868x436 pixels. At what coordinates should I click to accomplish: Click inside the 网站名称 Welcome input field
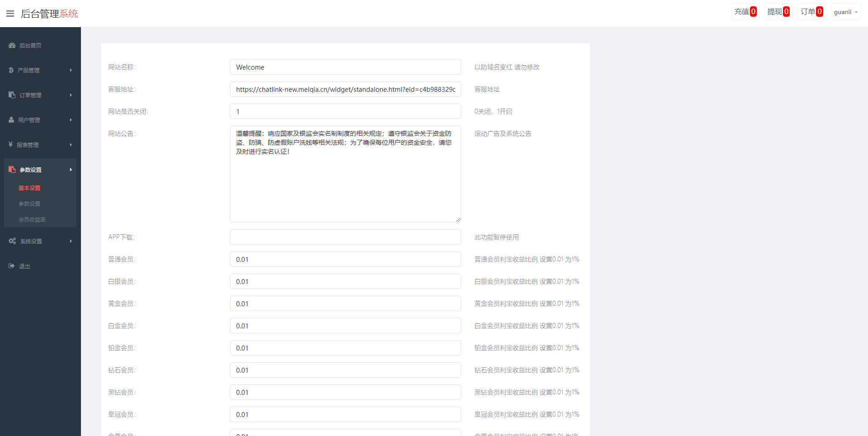(x=345, y=67)
